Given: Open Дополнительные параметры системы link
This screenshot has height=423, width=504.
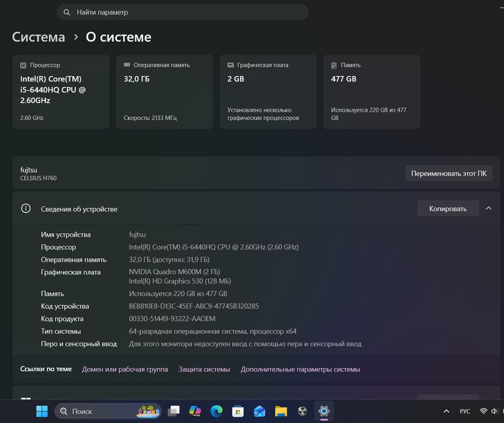Looking at the screenshot, I should point(300,369).
